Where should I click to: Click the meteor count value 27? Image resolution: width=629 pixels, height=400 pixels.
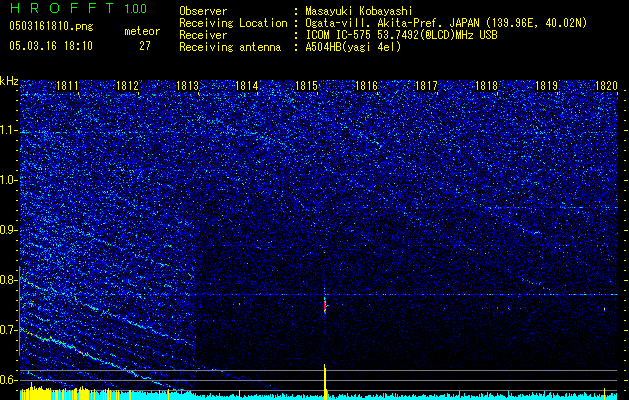point(145,46)
